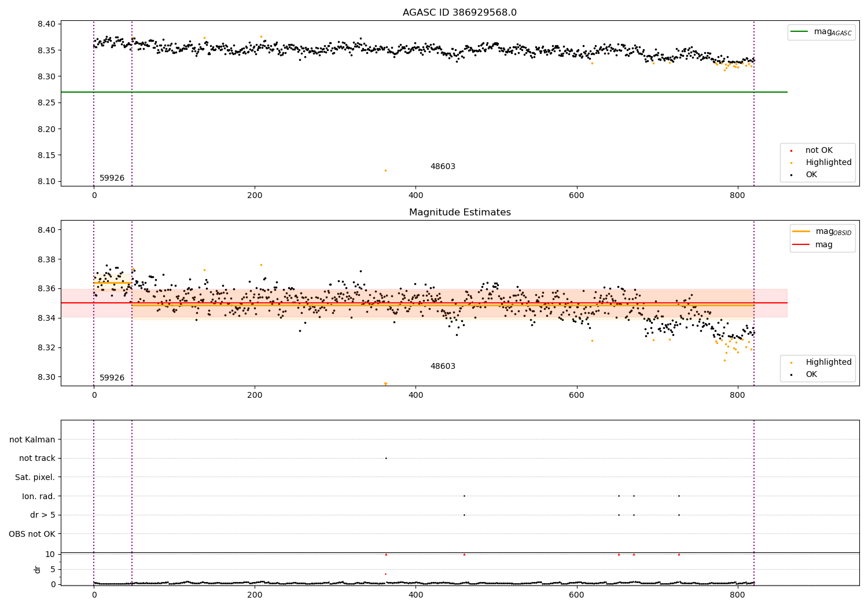Click the orange triangle at Magnitude Estimates plot bottom edge
The height and width of the screenshot is (608, 868).
[x=385, y=384]
